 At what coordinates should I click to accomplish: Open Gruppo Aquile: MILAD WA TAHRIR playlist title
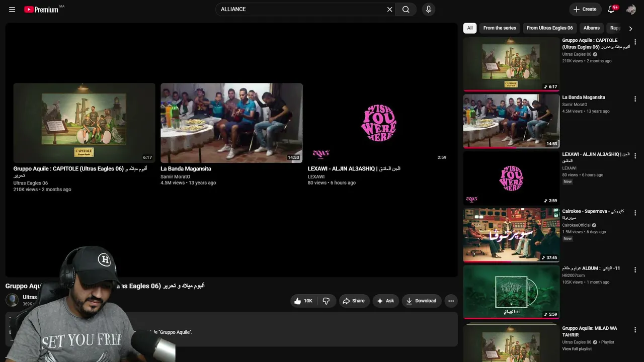[590, 331]
